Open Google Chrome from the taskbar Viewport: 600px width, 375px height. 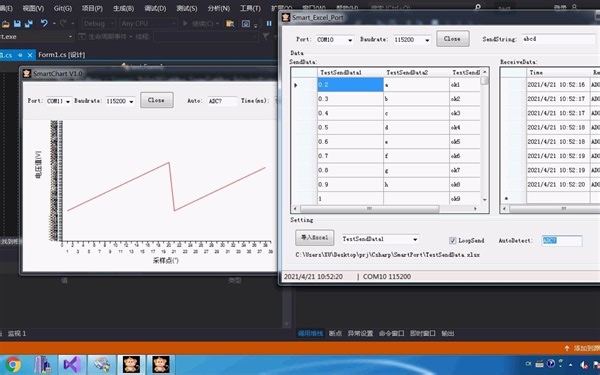(13, 364)
